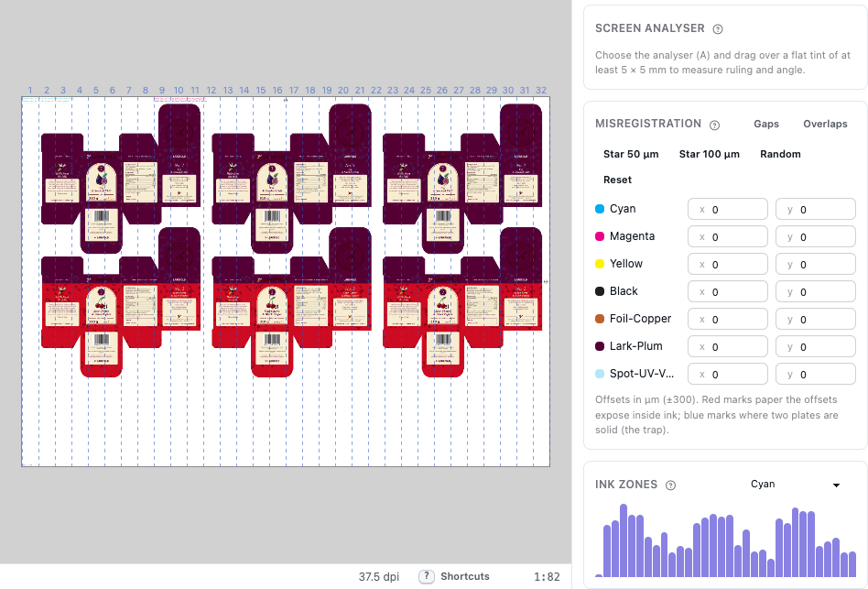Click the Yellow ink color swatch
The image size is (868, 589).
click(600, 264)
